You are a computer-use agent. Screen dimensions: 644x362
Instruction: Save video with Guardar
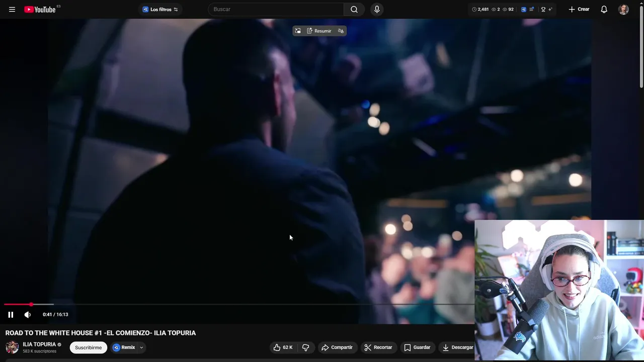(x=417, y=347)
